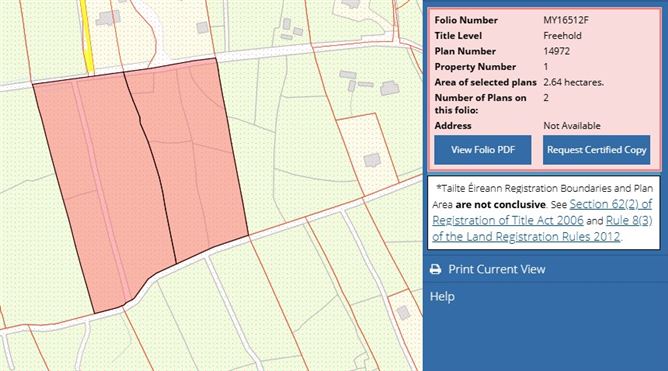Click the Freehold title level text
The height and width of the screenshot is (371, 668).
point(562,36)
